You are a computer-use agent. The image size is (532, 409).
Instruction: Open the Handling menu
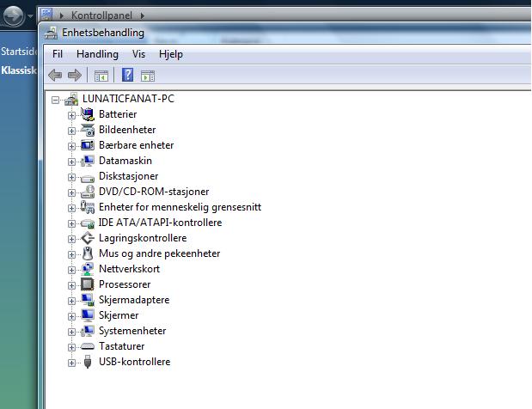click(97, 54)
